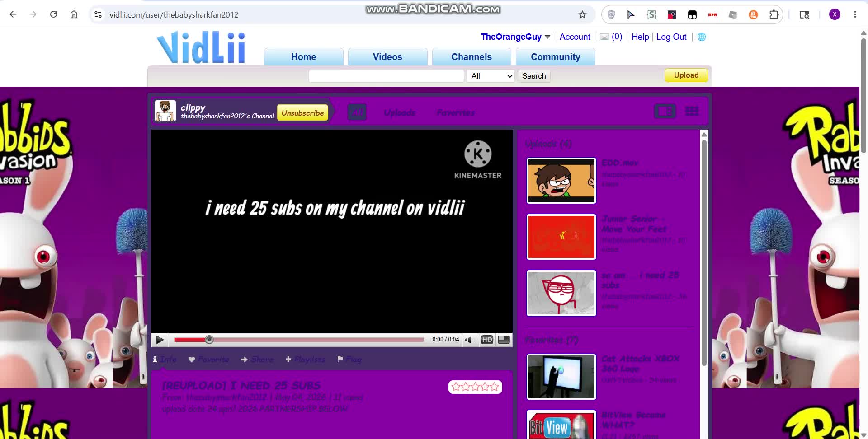Select the Favorites tab on channel
The height and width of the screenshot is (439, 868).
(456, 112)
